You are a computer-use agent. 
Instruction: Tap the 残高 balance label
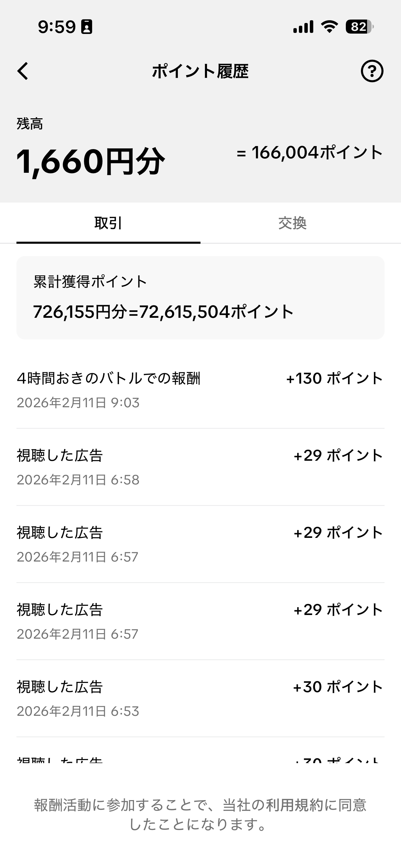point(30,124)
